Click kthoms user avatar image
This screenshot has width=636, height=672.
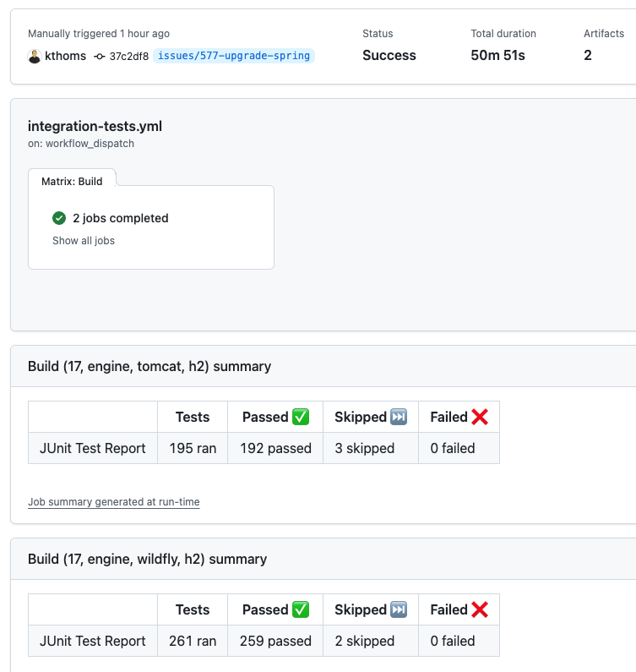pyautogui.click(x=35, y=56)
